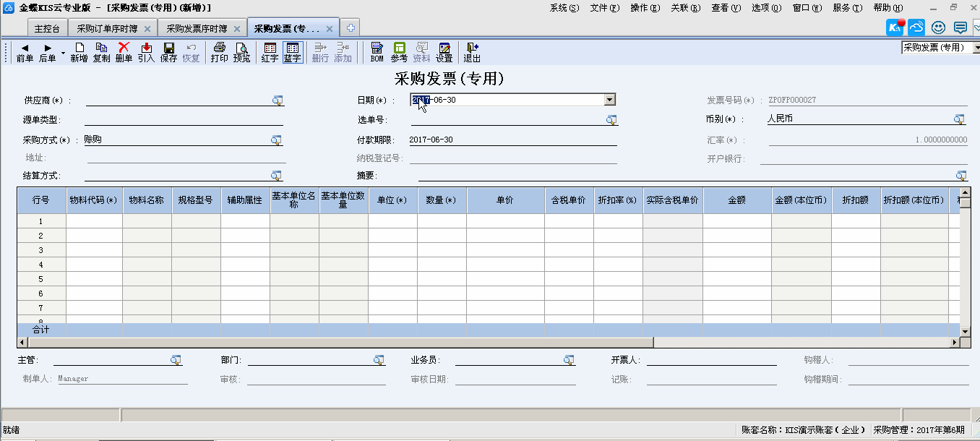Open 预览 print preview icon
This screenshot has height=441, width=980.
tap(241, 52)
